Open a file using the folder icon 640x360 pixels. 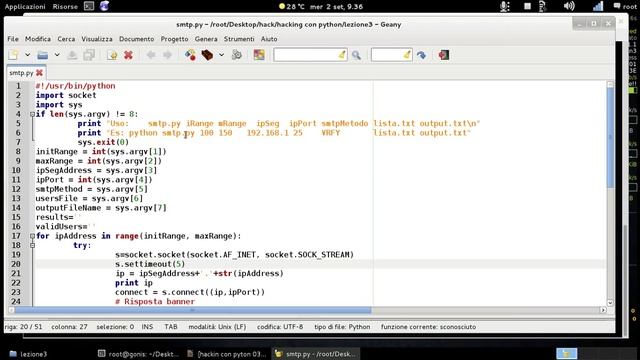click(x=42, y=55)
